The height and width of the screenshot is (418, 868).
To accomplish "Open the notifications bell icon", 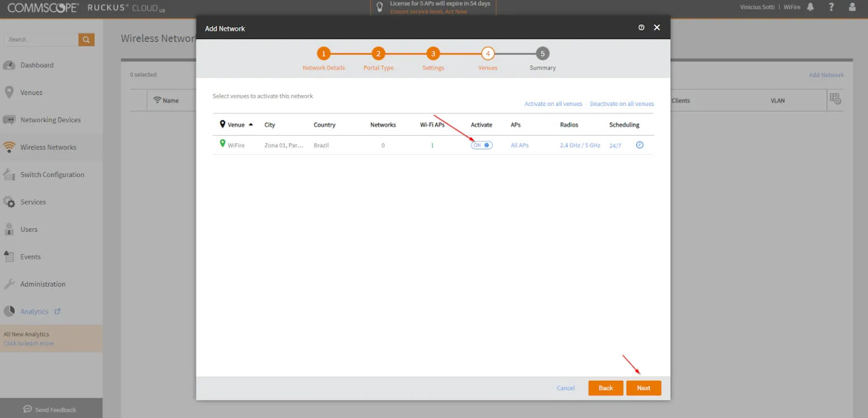I will point(810,7).
